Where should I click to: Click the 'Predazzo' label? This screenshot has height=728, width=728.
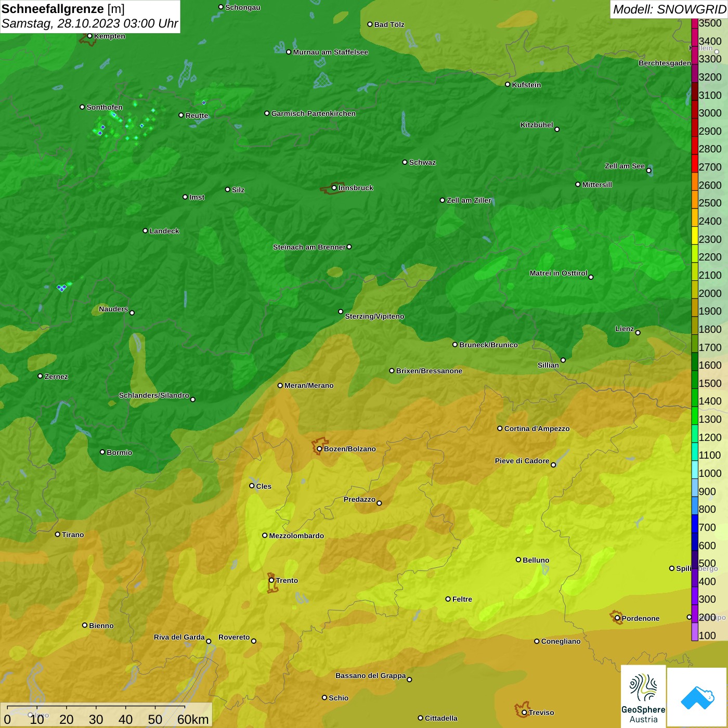(x=359, y=499)
